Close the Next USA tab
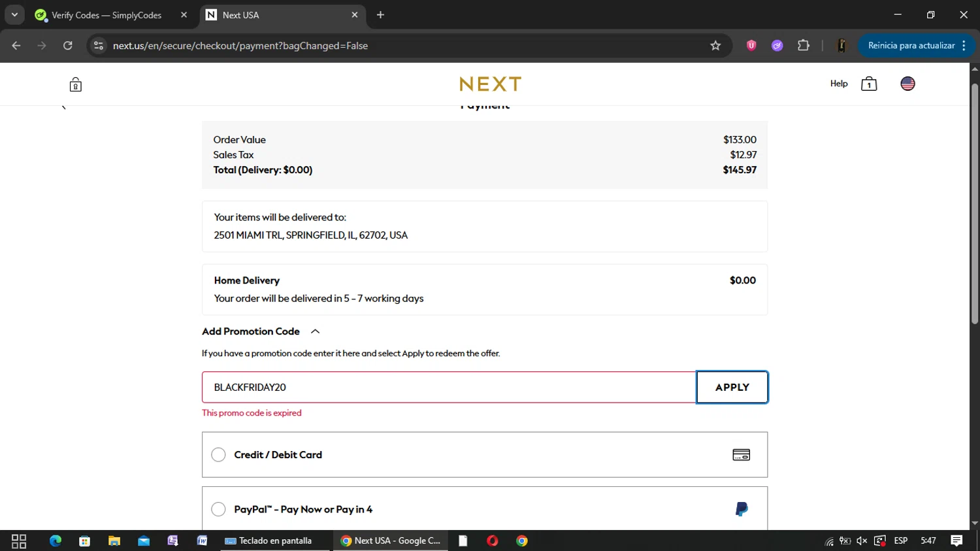980x551 pixels. tap(355, 15)
